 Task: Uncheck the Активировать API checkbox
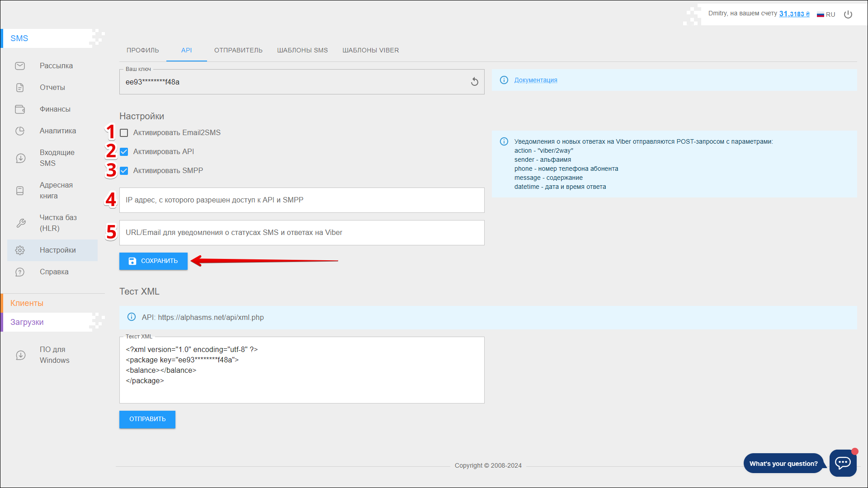tap(124, 152)
